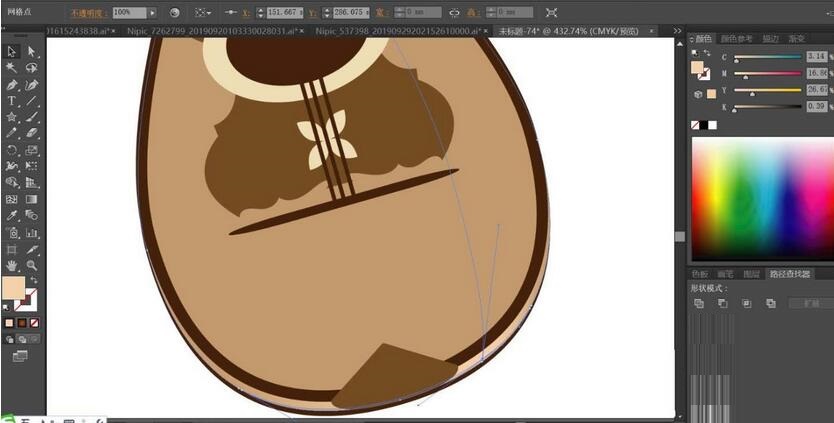Select the Selection (black arrow) tool
Screen dimensions: 834x423
coord(12,51)
